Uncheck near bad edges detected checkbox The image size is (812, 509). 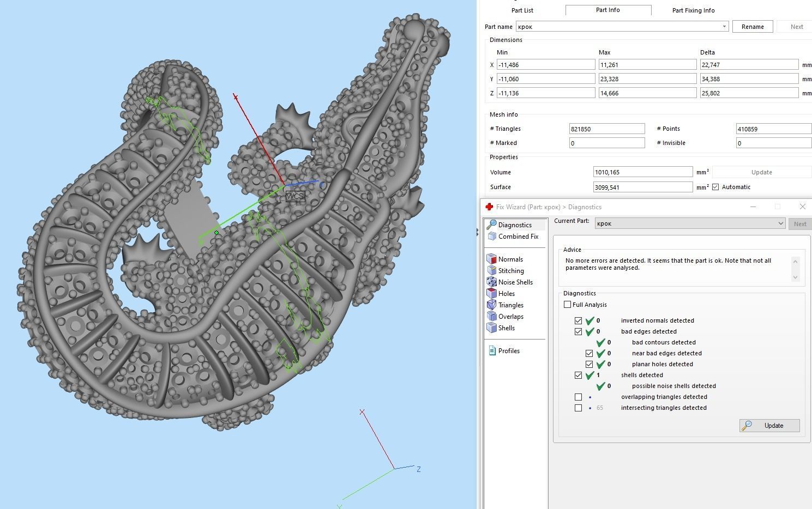589,353
